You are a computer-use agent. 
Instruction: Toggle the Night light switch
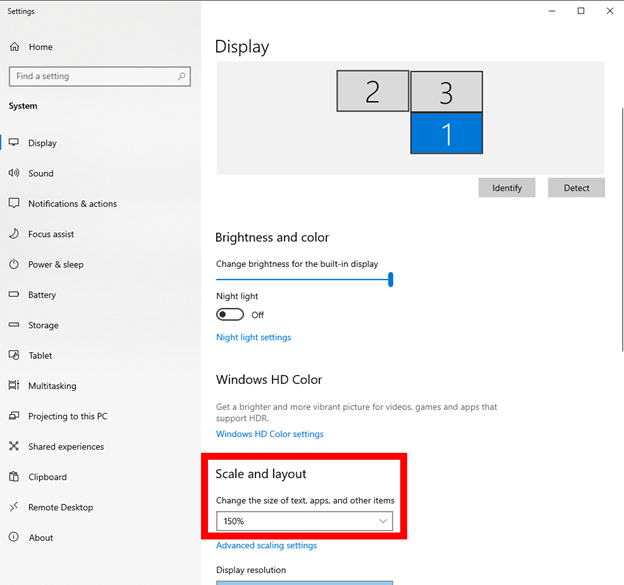click(230, 314)
